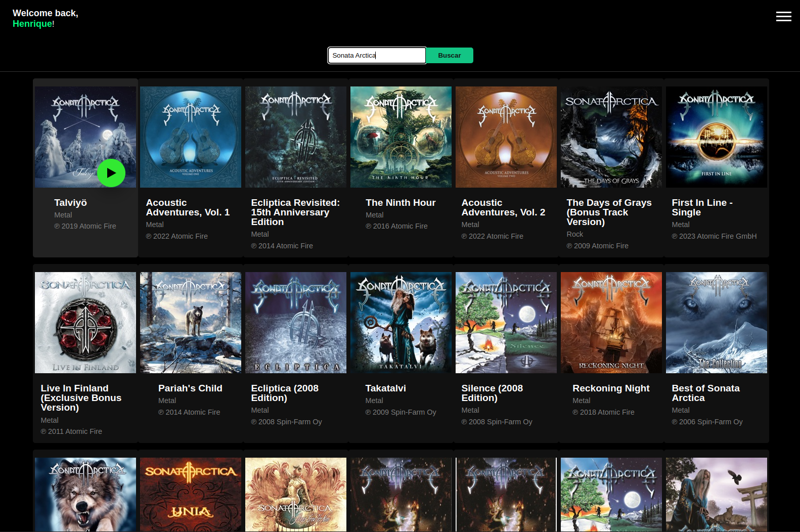Select First In Line single cover
Screen dimensions: 800x532
[717, 137]
